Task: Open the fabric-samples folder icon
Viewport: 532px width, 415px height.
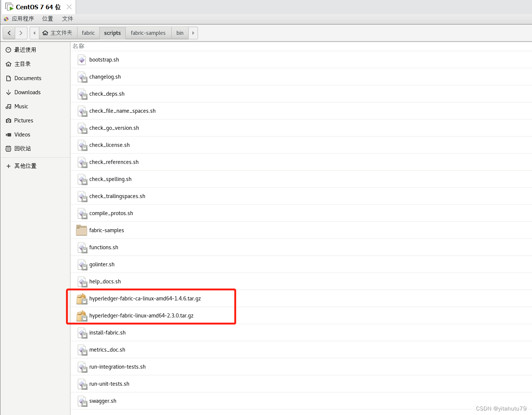Action: (82, 230)
